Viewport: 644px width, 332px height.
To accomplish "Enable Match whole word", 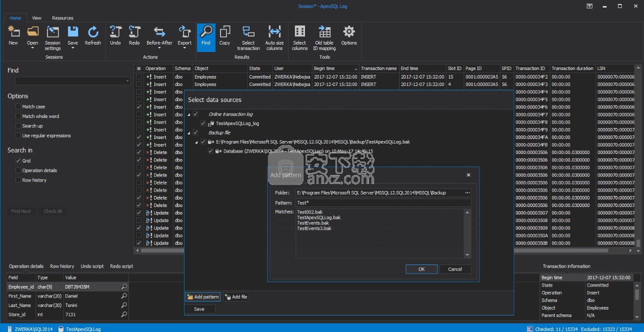I will [x=18, y=116].
